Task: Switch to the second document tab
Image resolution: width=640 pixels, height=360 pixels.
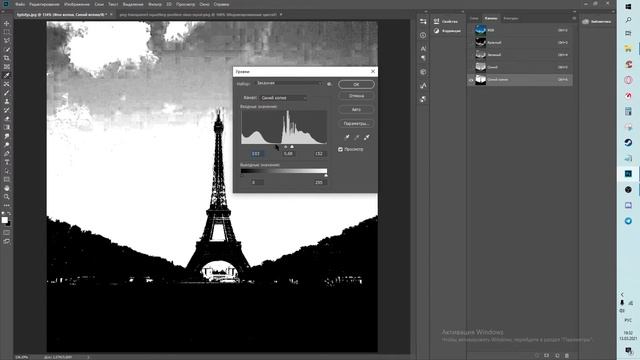Action: click(198, 15)
